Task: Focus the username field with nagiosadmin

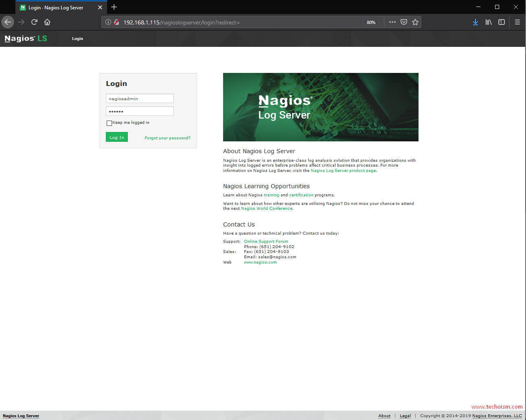Action: click(x=140, y=99)
